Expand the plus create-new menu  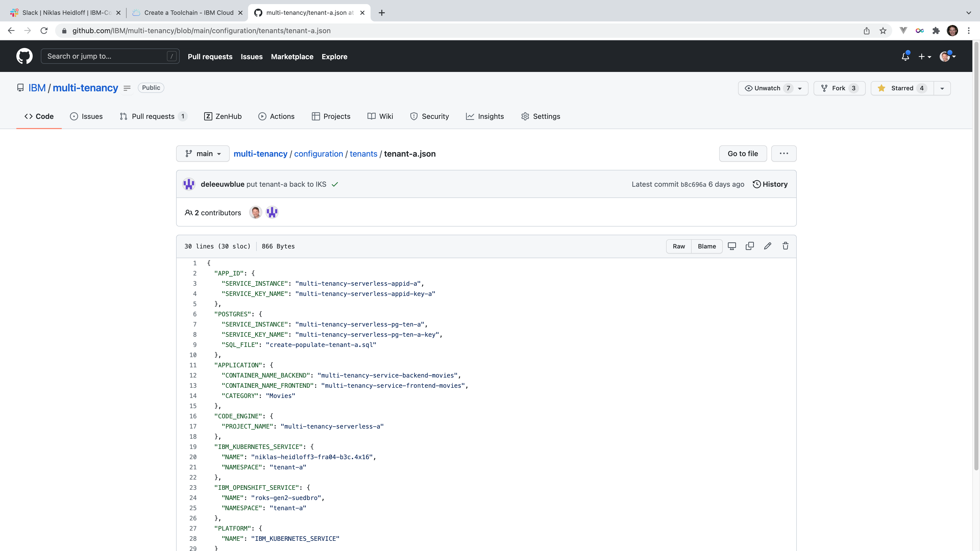pos(924,56)
